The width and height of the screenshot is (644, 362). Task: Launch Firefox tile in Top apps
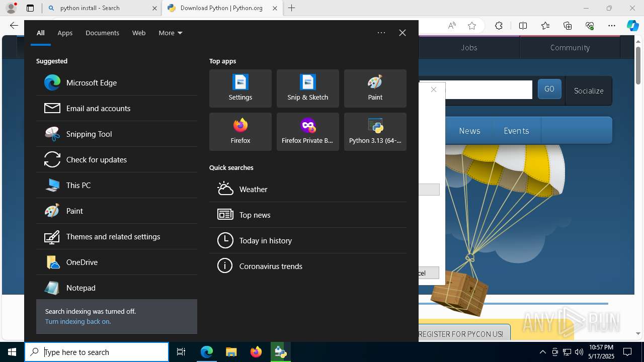pyautogui.click(x=240, y=132)
